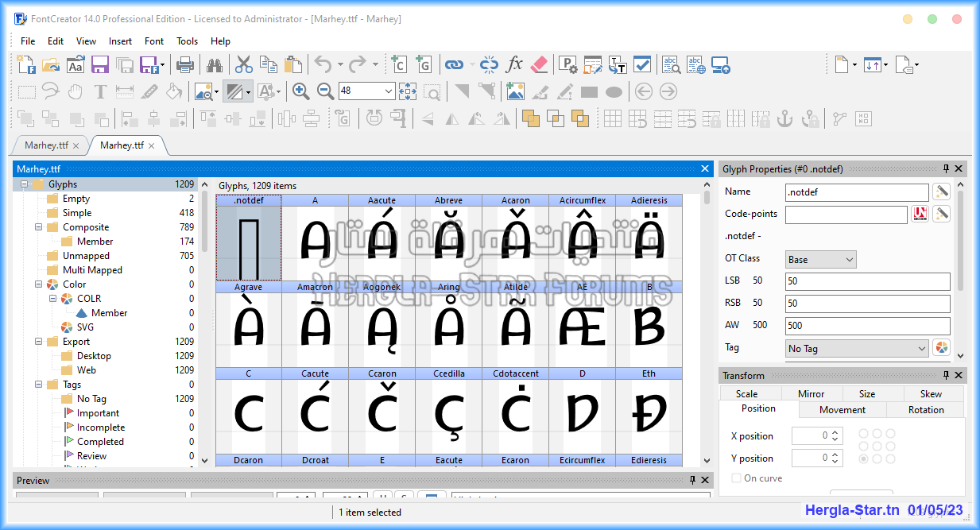Print using the printer icon

coord(185,65)
